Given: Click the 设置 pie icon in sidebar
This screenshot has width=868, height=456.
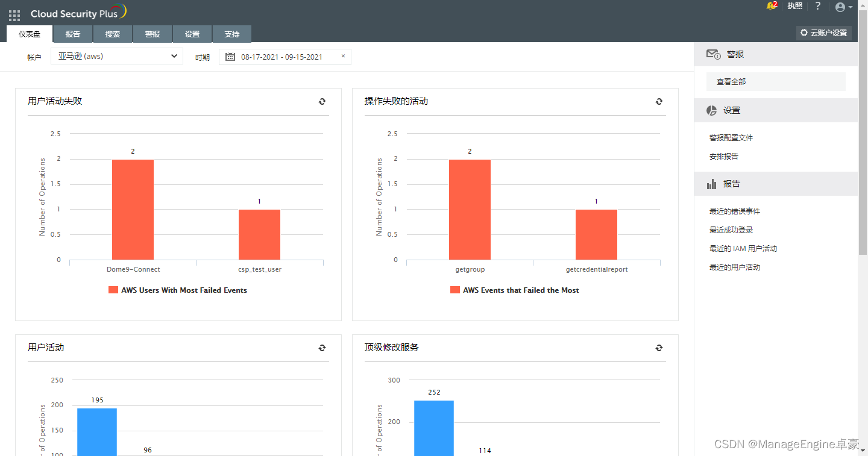Looking at the screenshot, I should [712, 111].
